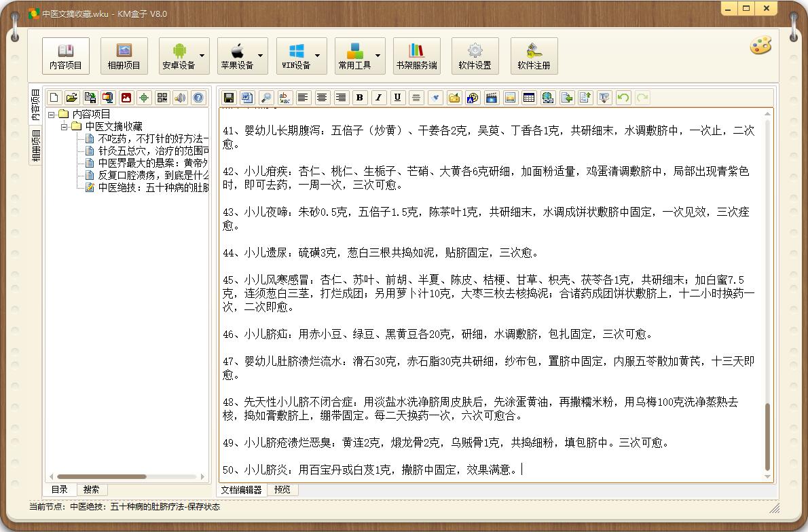Click the speaker sound icon
The image size is (808, 532).
coord(181,97)
